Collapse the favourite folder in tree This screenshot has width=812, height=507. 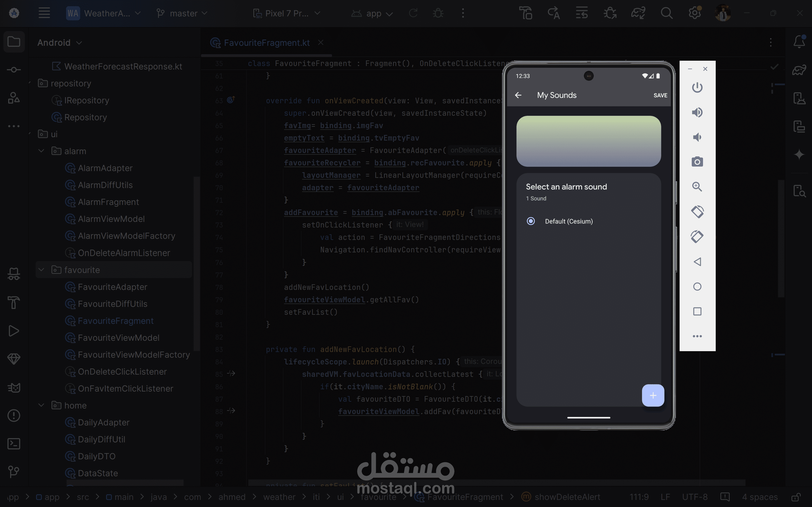(x=42, y=270)
